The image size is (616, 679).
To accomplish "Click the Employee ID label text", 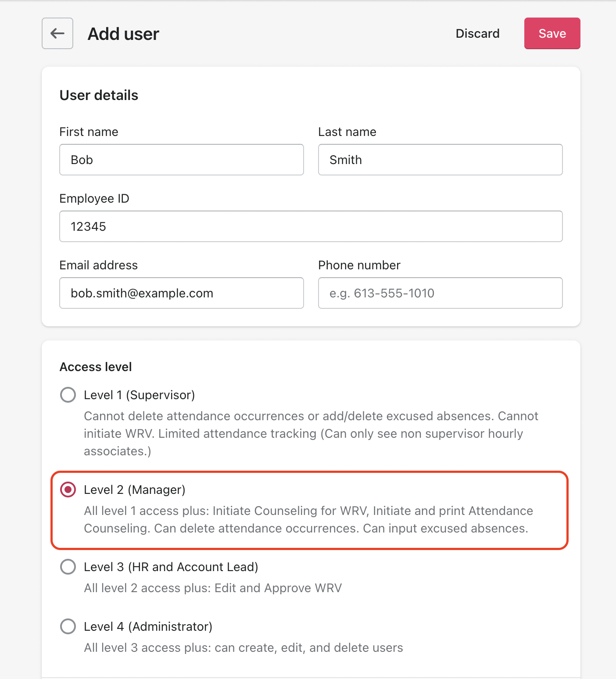I will [x=94, y=198].
